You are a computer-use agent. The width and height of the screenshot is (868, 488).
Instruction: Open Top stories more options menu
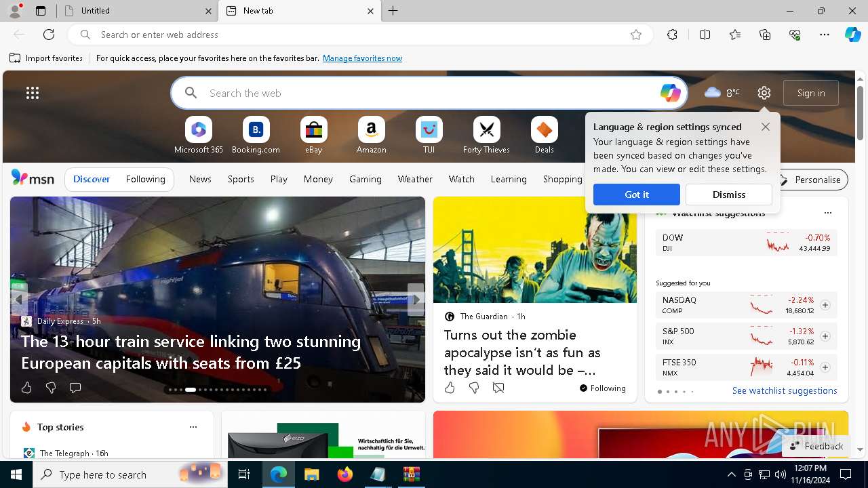(193, 427)
